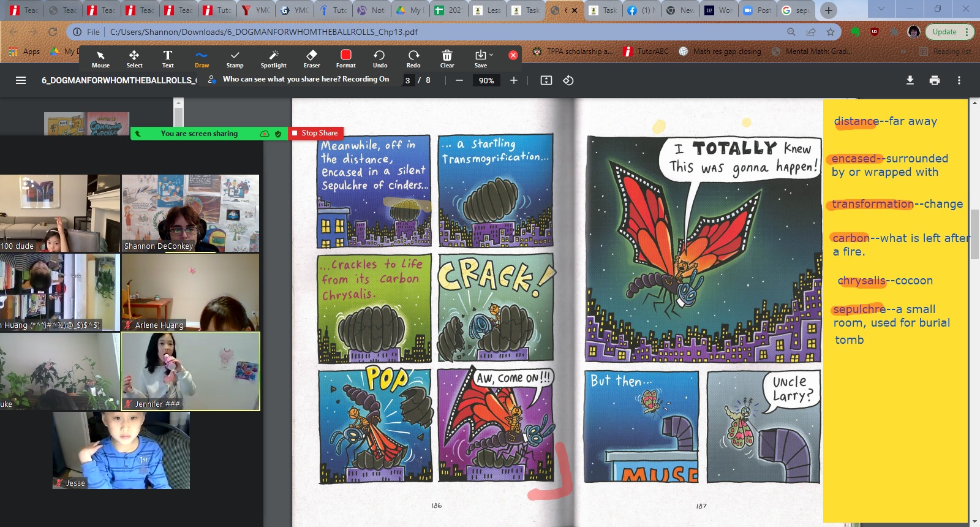Screen dimensions: 980x527
Task: Undo the last annotation
Action: click(x=380, y=59)
